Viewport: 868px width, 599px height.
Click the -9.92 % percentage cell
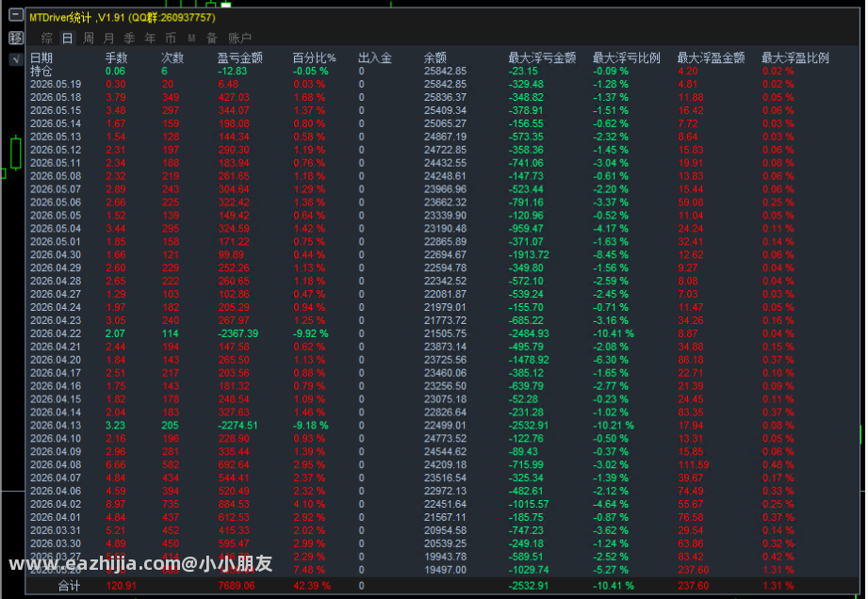coord(311,334)
